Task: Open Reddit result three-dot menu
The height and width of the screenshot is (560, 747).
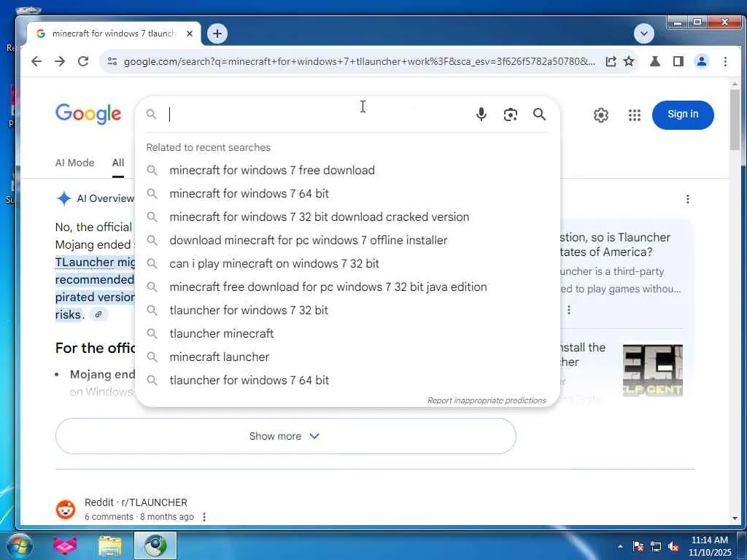Action: coord(204,517)
